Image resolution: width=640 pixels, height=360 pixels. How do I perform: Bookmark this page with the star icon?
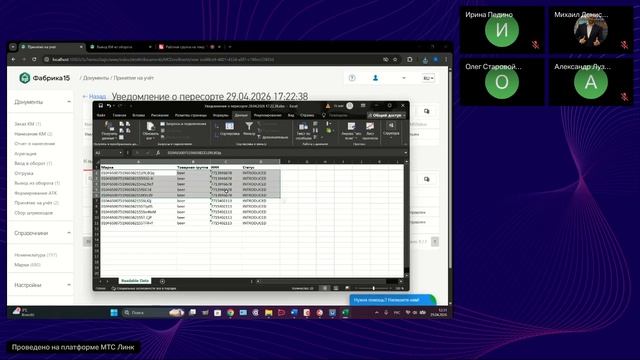(x=395, y=60)
